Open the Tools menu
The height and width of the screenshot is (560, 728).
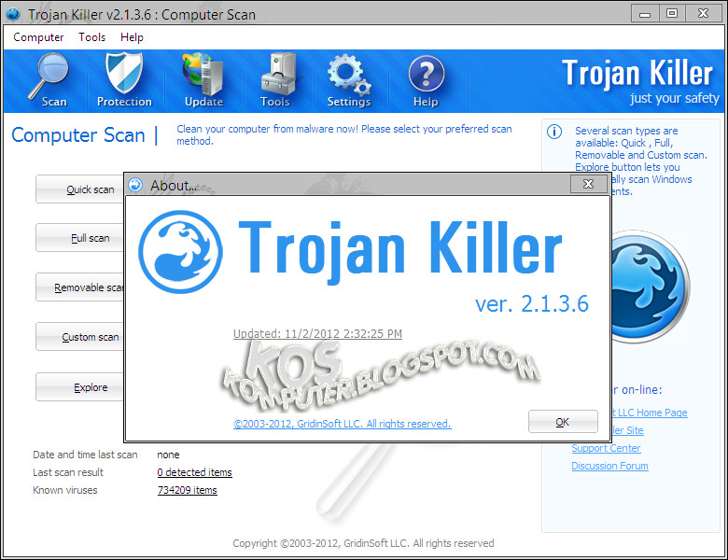(91, 37)
